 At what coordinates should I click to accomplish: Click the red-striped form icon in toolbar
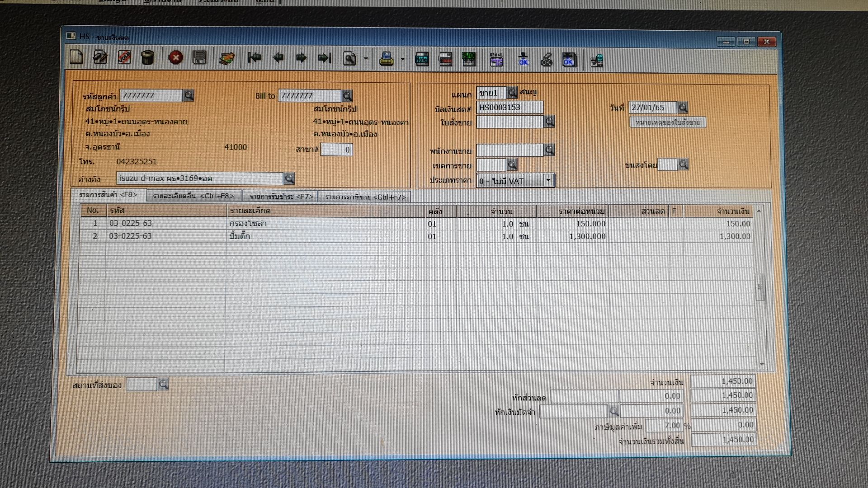click(446, 59)
